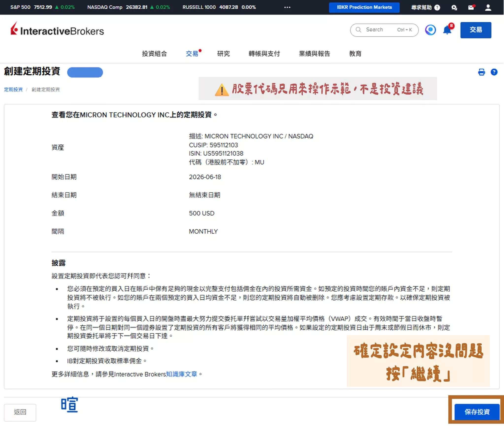Click the 創建定期投資 breadcrumb text
Image resolution: width=504 pixels, height=427 pixels.
[46, 89]
